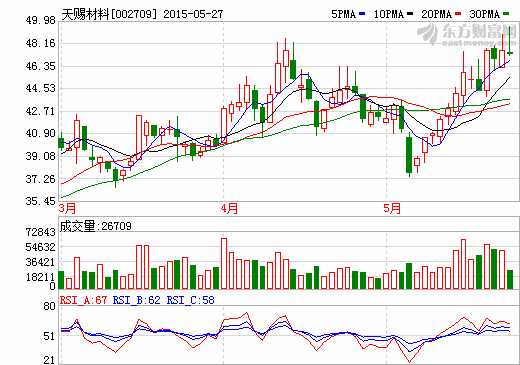Click the 5月 date axis label
Viewport: 520px width, 365px height.
(392, 208)
